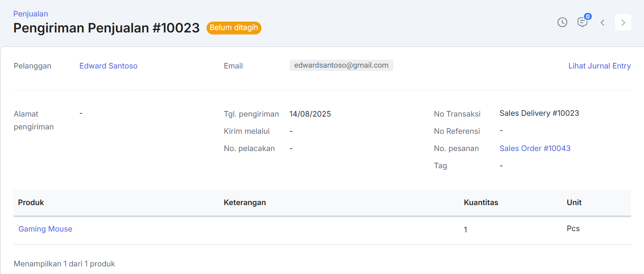Click the Keterangan column header
This screenshot has width=644, height=274.
[245, 202]
